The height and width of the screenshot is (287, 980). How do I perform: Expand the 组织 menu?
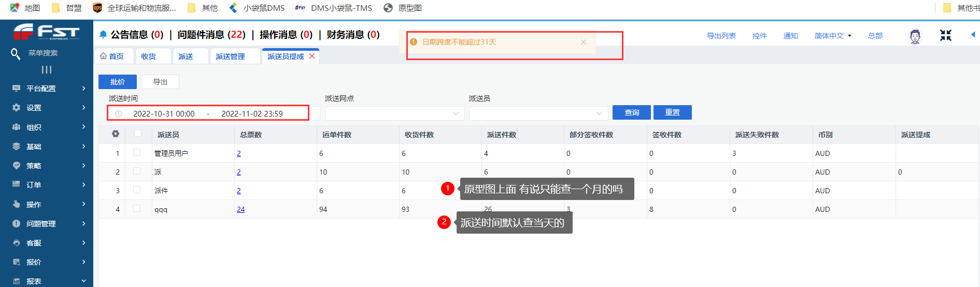coord(83,127)
